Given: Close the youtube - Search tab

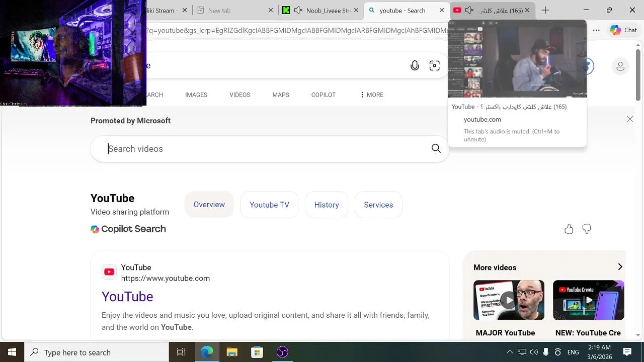Looking at the screenshot, I should (442, 10).
